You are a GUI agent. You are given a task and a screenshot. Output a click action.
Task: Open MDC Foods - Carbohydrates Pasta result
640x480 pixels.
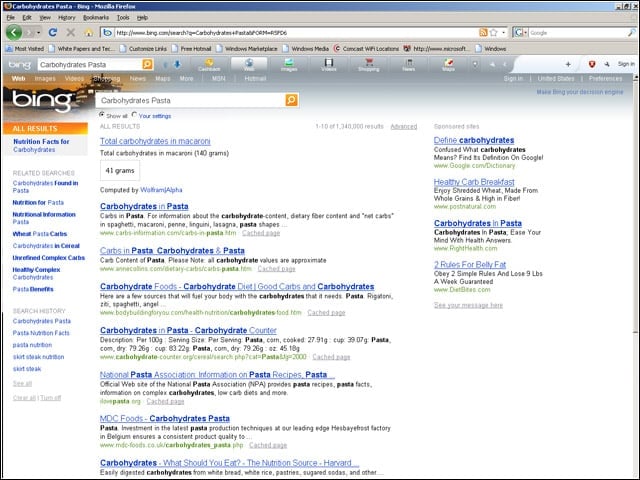(164, 418)
